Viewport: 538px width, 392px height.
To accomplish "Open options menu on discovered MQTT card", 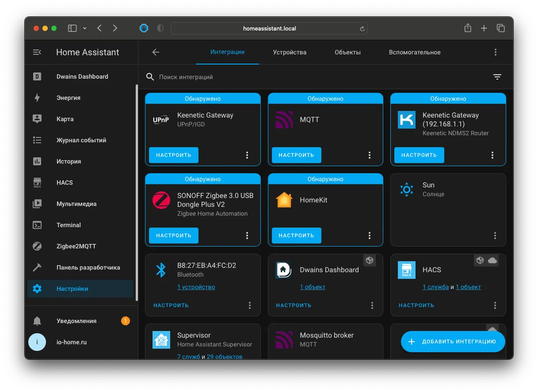I will (370, 155).
